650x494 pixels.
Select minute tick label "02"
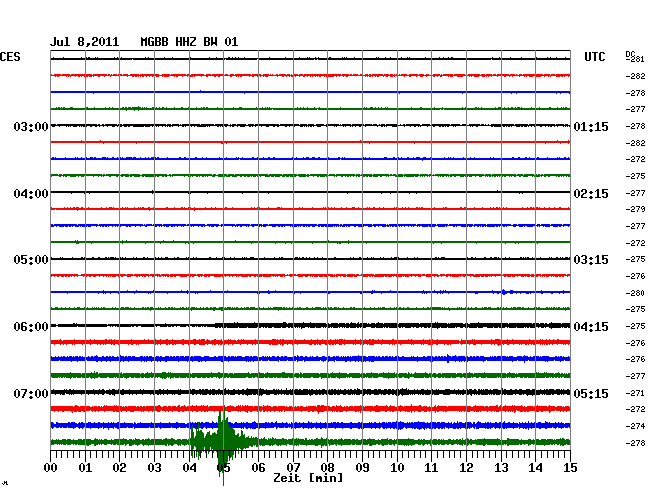pos(119,468)
